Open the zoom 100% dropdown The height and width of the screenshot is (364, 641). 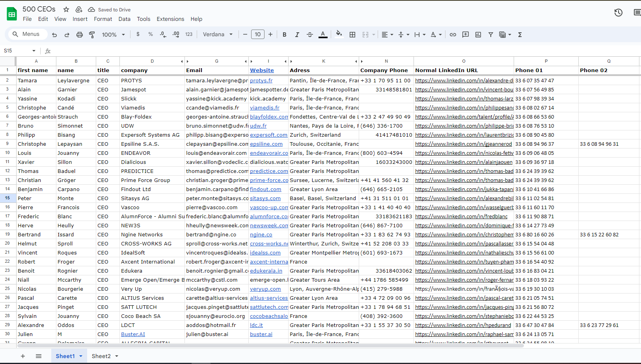point(114,35)
